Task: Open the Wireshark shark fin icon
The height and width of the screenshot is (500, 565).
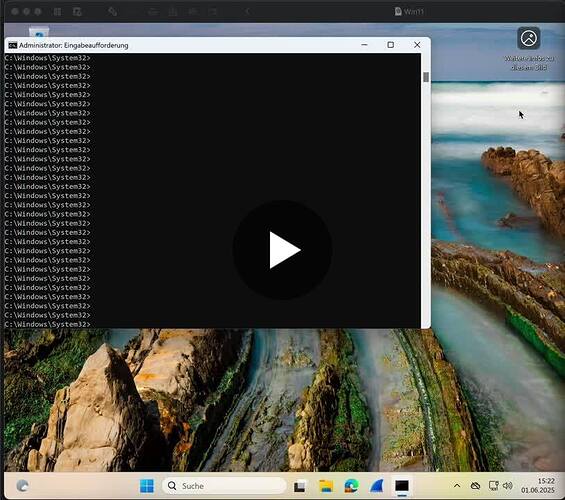Action: point(377,486)
